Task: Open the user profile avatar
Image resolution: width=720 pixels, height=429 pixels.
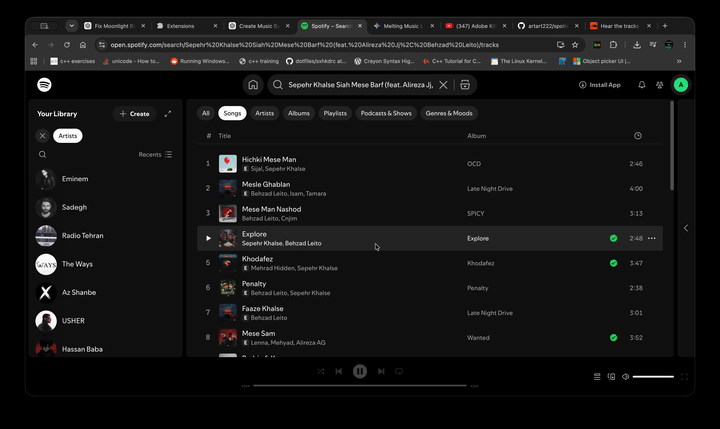Action: click(x=681, y=85)
